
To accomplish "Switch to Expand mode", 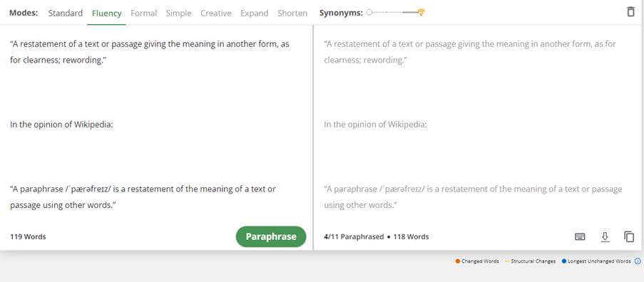I will pos(254,13).
